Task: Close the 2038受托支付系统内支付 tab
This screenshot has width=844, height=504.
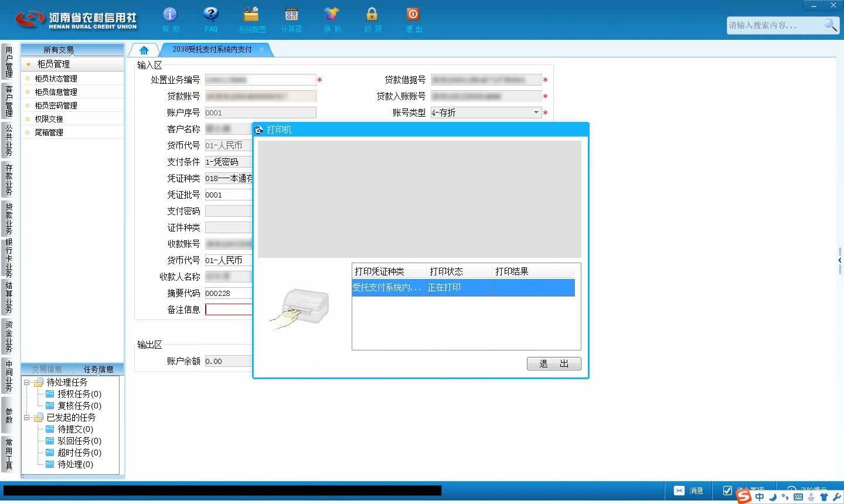Action: coord(262,50)
